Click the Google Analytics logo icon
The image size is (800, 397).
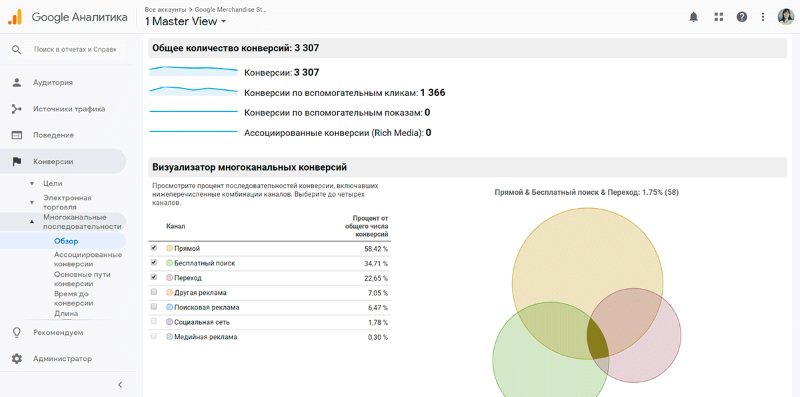coord(15,17)
